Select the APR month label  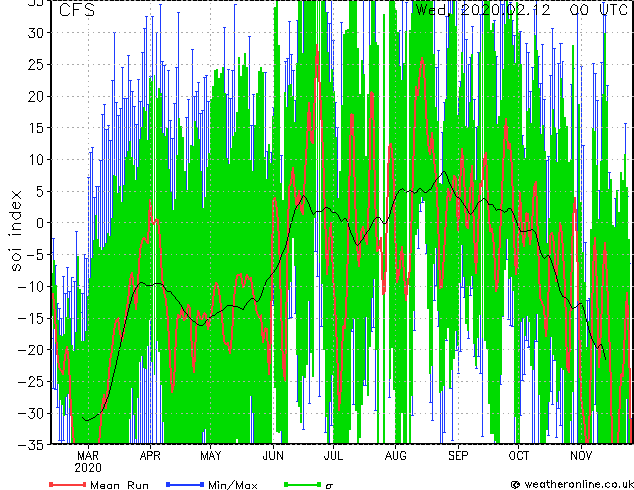150,456
